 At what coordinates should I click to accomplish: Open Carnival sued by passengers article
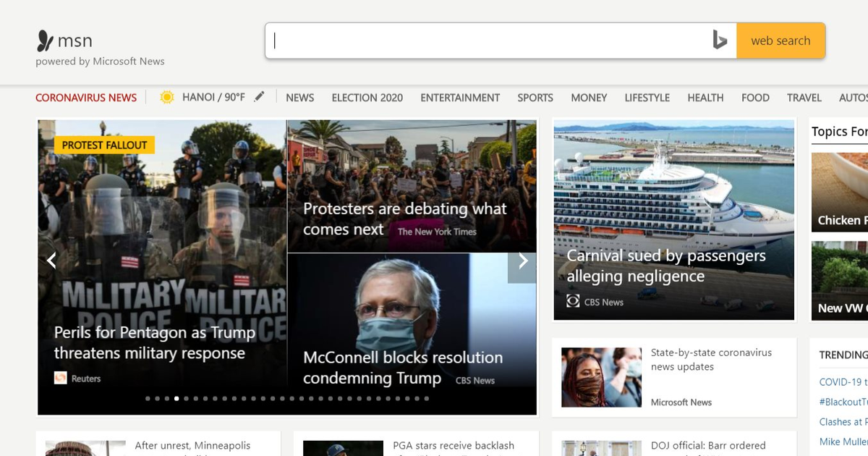coord(665,266)
